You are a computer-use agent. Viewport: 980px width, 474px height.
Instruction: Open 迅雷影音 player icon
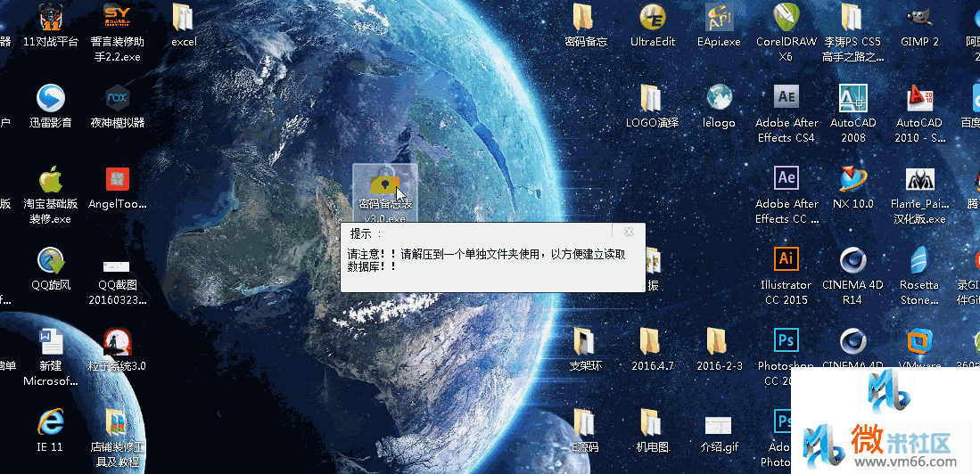click(51, 107)
